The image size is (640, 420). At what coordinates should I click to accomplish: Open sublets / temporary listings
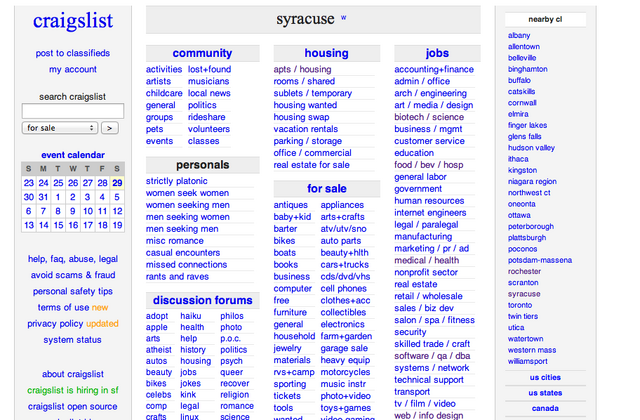[x=313, y=93]
